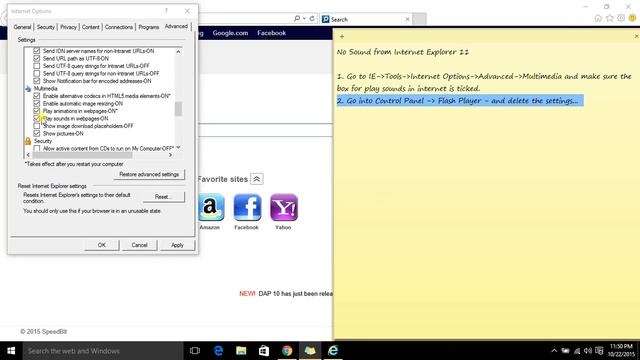The image size is (640, 360).
Task: Select the Advanced tab
Action: [176, 26]
